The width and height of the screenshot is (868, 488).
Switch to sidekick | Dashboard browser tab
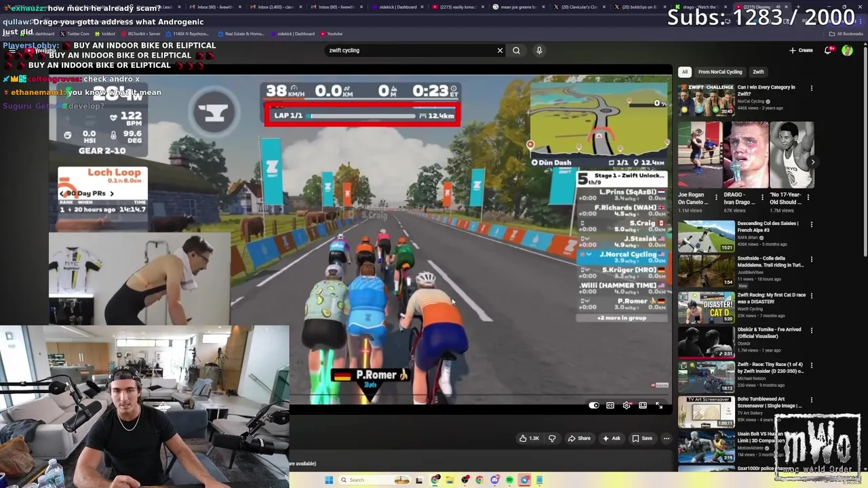[x=399, y=7]
